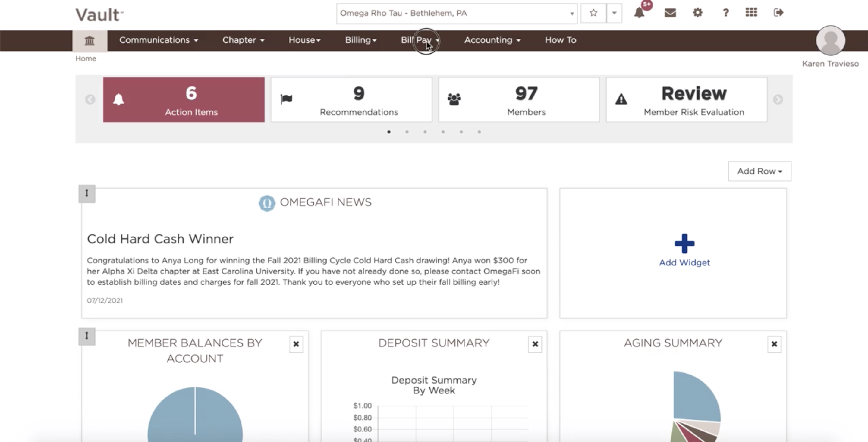
Task: Click the Action Items bell card
Action: point(184,100)
